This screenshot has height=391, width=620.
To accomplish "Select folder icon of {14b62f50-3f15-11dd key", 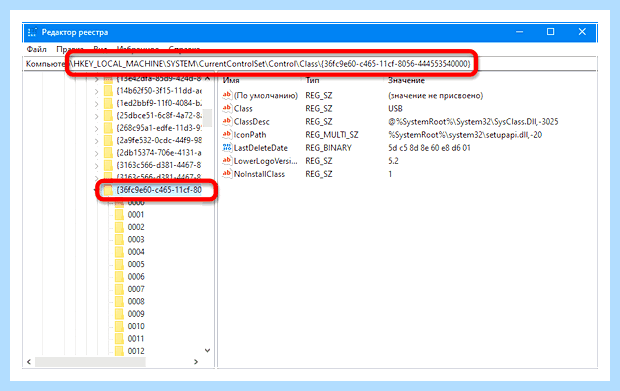I will tap(108, 91).
